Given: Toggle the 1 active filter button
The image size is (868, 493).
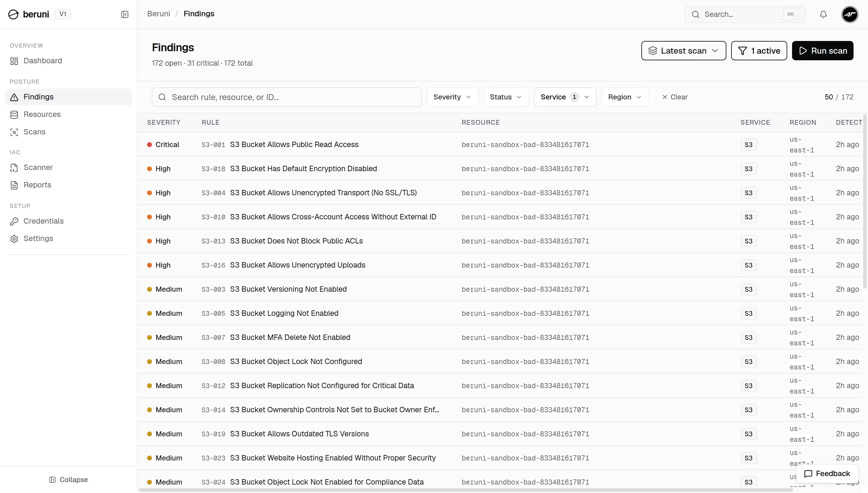Looking at the screenshot, I should (x=759, y=51).
